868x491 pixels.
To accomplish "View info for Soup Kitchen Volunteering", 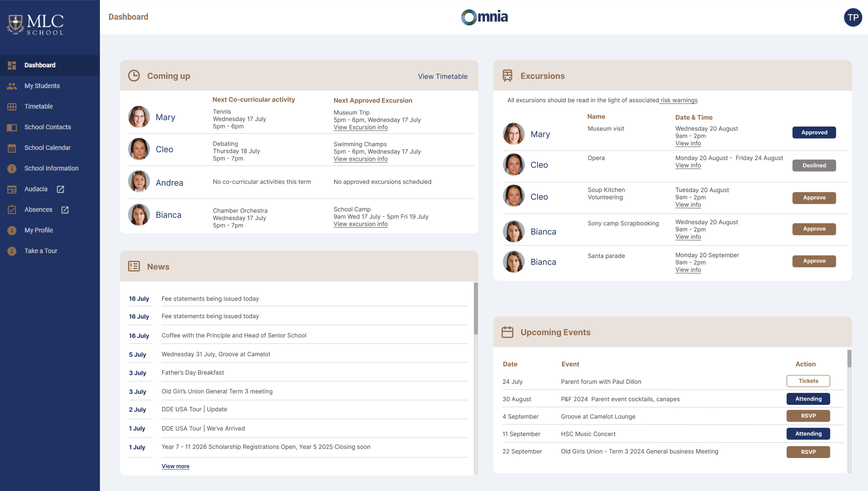I will pyautogui.click(x=688, y=205).
